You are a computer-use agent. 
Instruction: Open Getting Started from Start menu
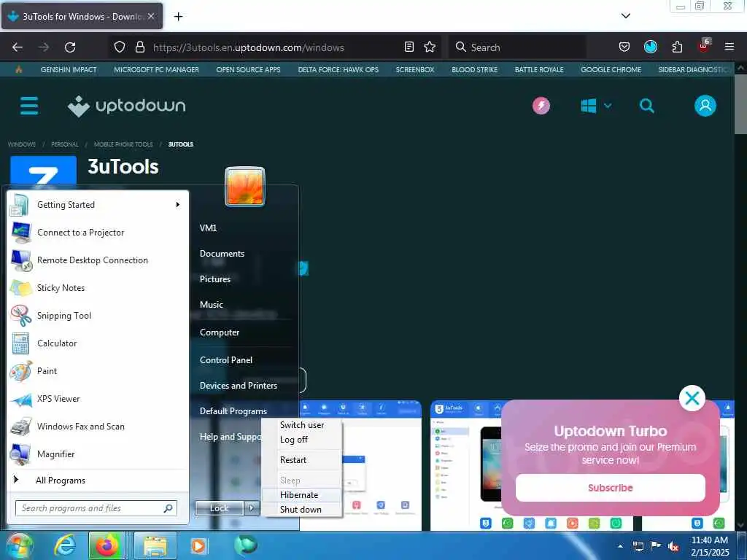coord(98,205)
